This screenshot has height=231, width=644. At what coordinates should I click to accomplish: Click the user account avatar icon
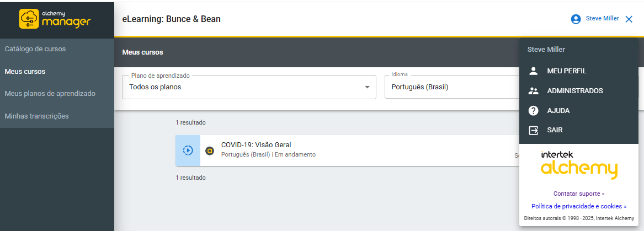pos(576,19)
